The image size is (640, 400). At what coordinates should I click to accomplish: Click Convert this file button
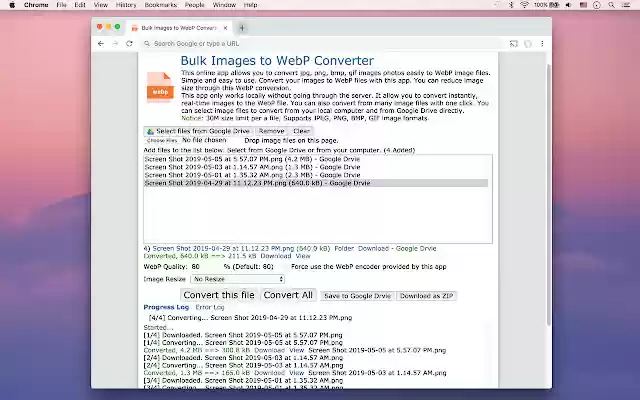(219, 295)
